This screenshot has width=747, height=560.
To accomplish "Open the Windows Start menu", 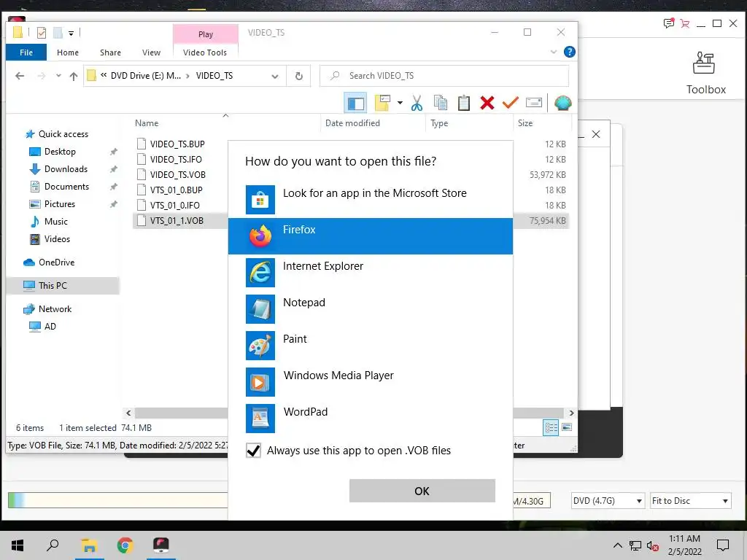I will point(18,545).
